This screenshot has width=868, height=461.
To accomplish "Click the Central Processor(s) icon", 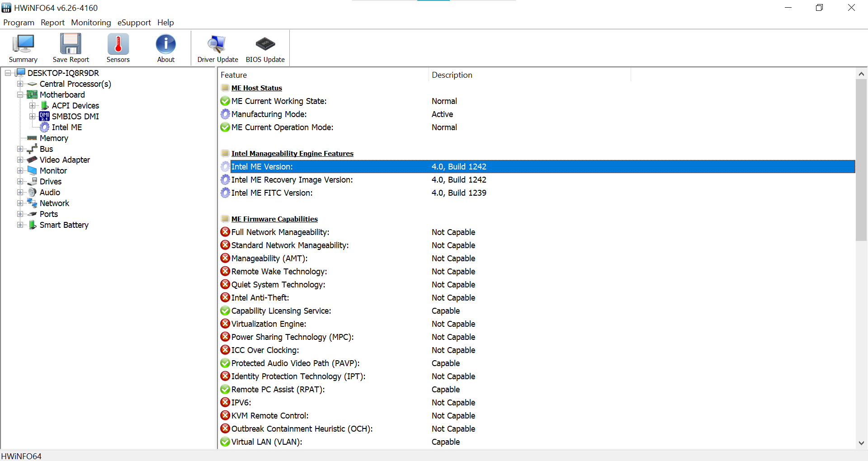I will pos(32,84).
